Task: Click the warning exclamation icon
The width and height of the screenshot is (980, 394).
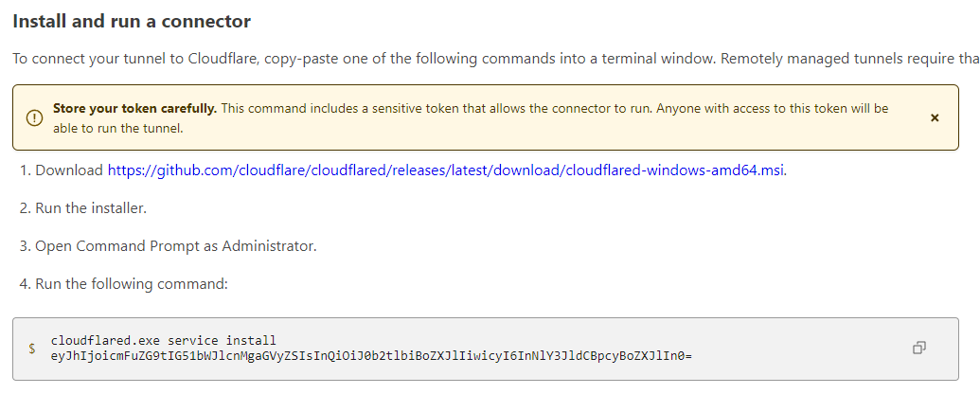Action: [x=34, y=117]
